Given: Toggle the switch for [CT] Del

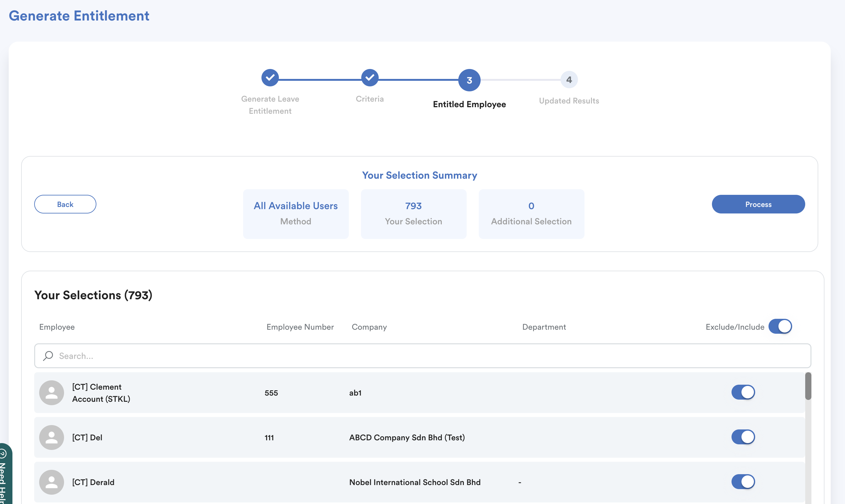Looking at the screenshot, I should point(743,437).
